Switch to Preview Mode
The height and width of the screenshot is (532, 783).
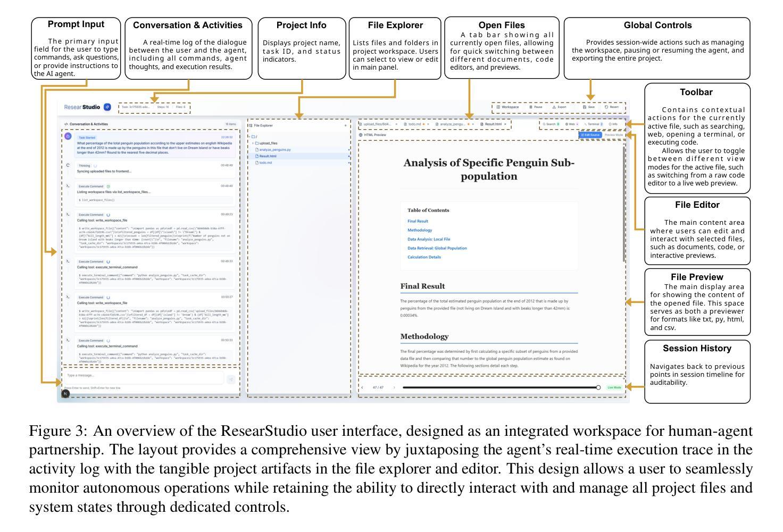(614, 135)
